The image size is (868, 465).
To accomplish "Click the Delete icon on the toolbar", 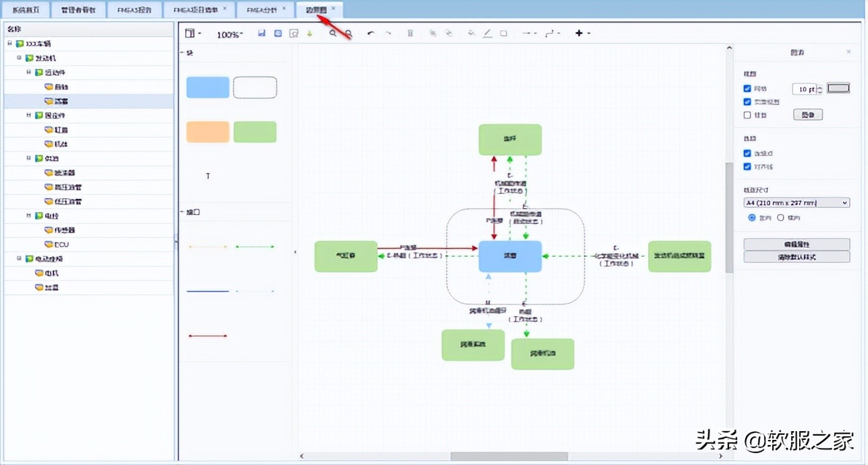I will [410, 33].
